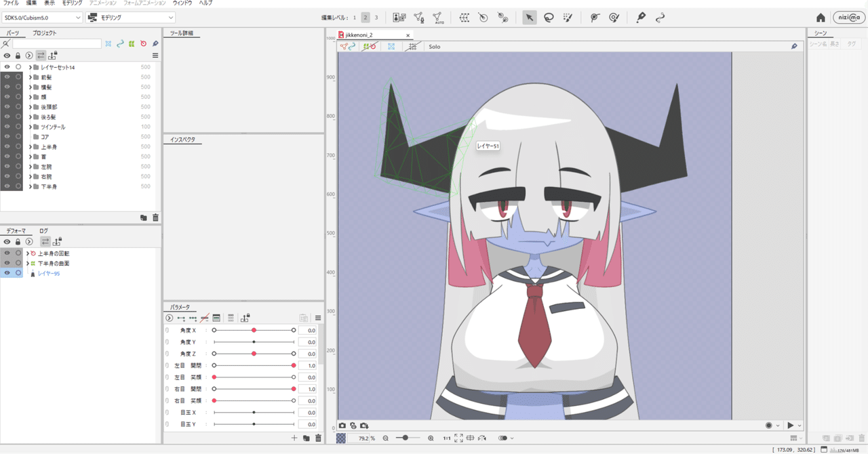868x454 pixels.
Task: Click the search field in the parts panel
Action: [x=58, y=43]
